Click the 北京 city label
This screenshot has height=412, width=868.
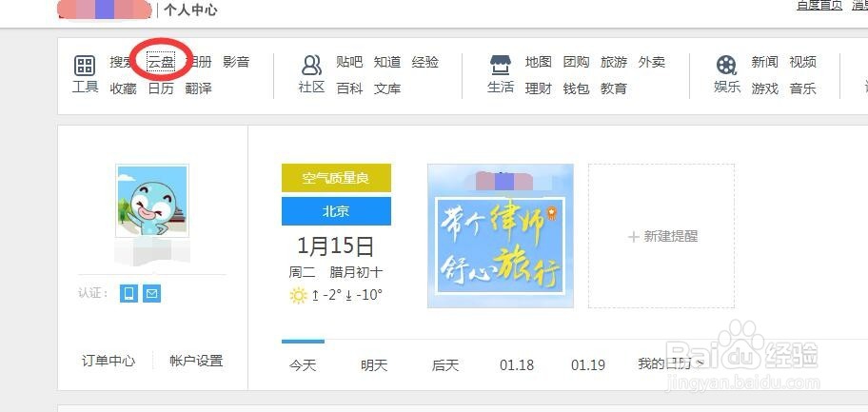(x=336, y=211)
